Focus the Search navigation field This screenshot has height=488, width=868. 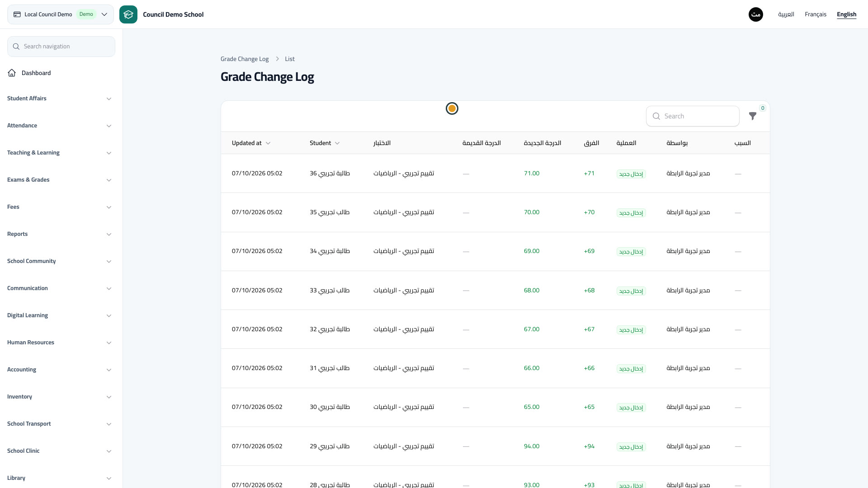61,47
